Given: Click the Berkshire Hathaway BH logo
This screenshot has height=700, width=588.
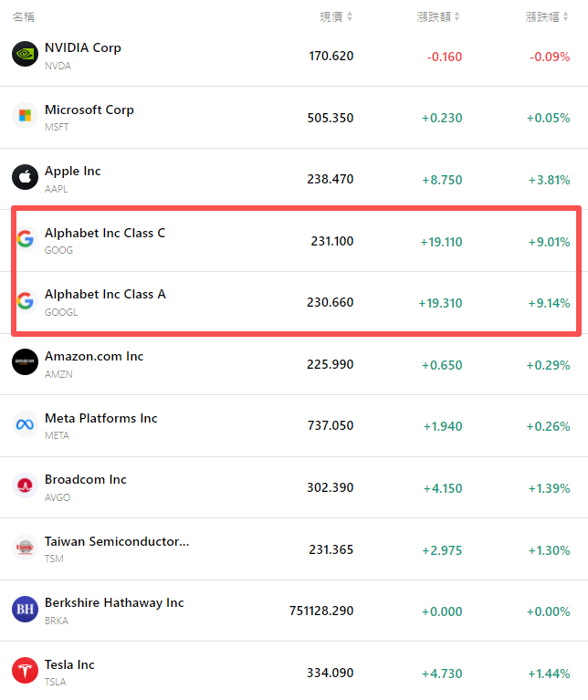Looking at the screenshot, I should pos(25,609).
